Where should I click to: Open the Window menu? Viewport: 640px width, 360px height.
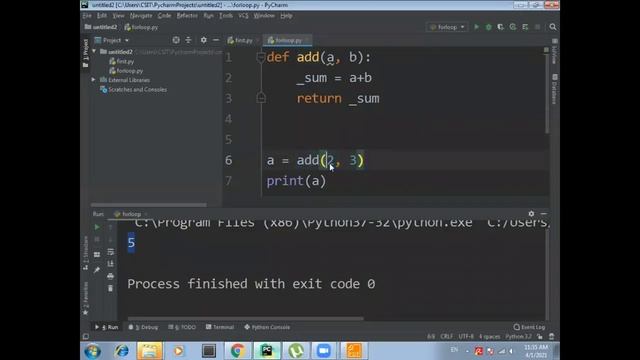coord(264,16)
